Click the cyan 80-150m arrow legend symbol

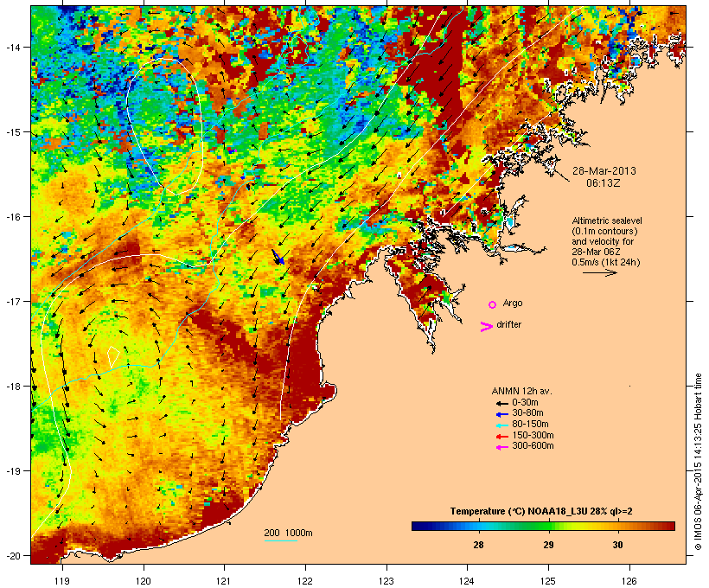pos(501,425)
